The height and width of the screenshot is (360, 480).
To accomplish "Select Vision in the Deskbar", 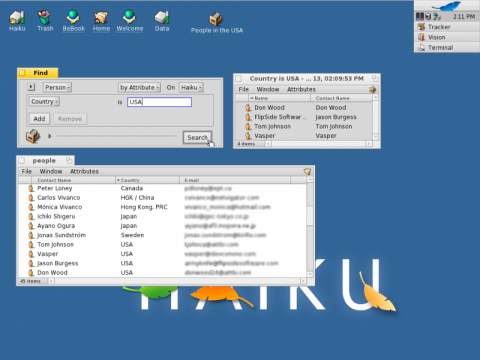I will [447, 37].
